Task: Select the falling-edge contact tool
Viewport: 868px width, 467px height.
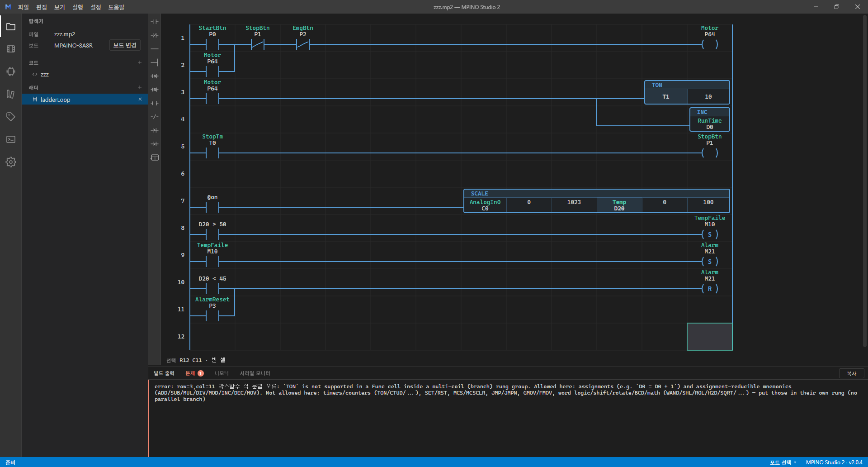Action: (x=155, y=144)
